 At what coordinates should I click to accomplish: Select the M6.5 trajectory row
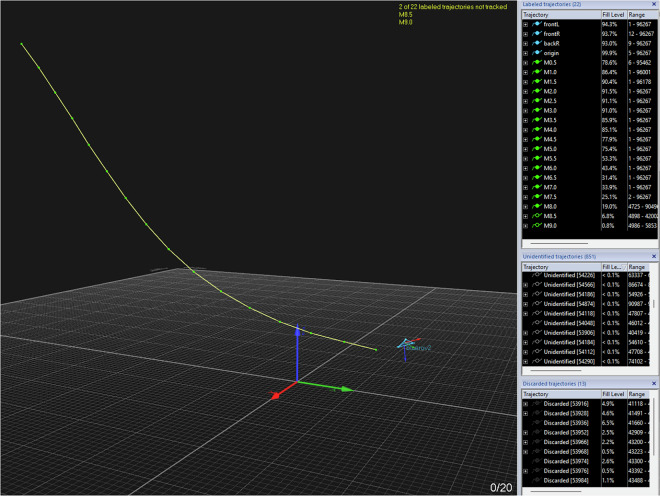[589, 178]
